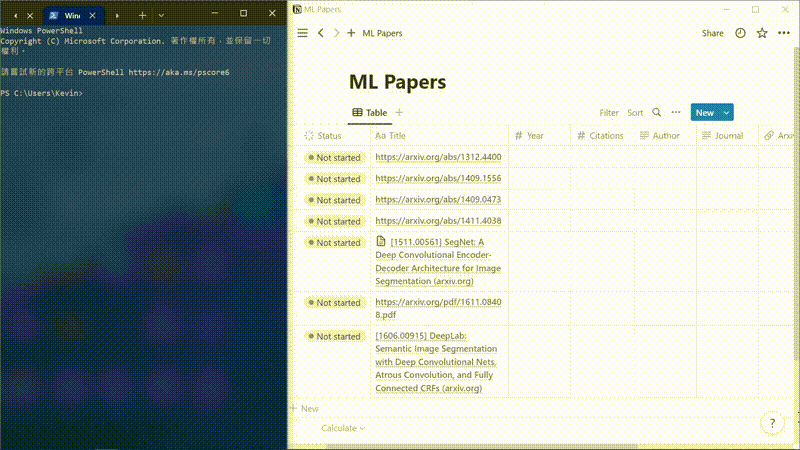The height and width of the screenshot is (450, 800).
Task: Click Not started status of 1312.4400 row
Action: [x=335, y=158]
